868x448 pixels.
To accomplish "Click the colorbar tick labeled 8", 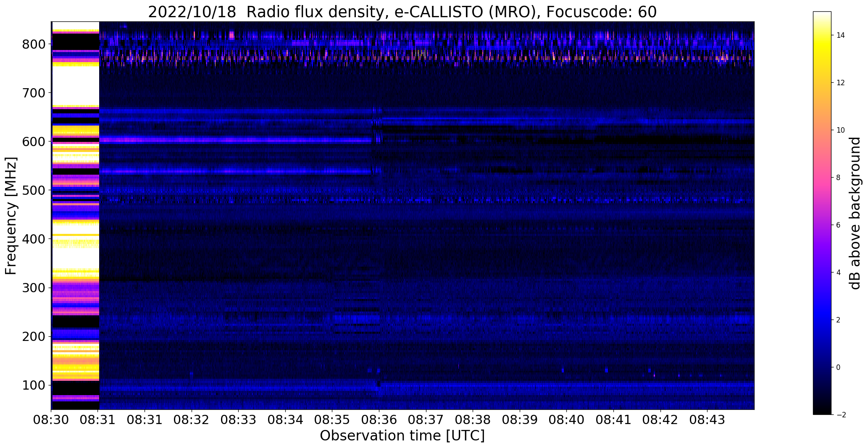I will (839, 178).
